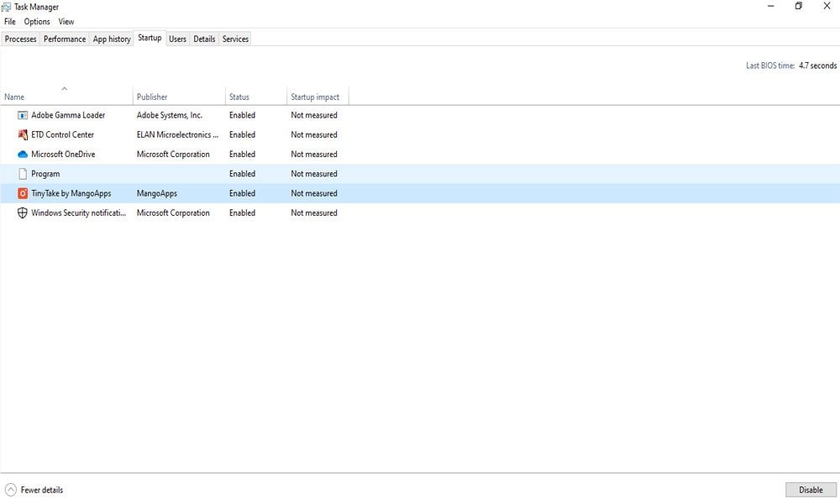Click Not measured for Program row

click(x=314, y=174)
